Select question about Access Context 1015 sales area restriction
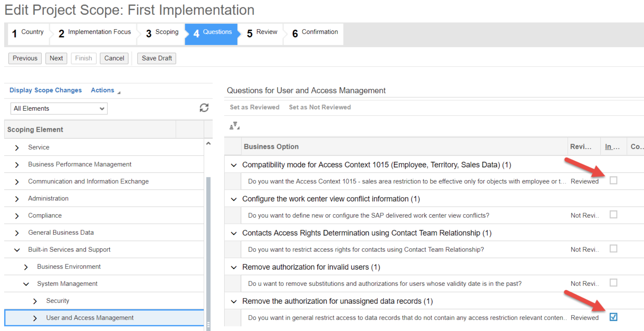The height and width of the screenshot is (331, 644). click(407, 181)
